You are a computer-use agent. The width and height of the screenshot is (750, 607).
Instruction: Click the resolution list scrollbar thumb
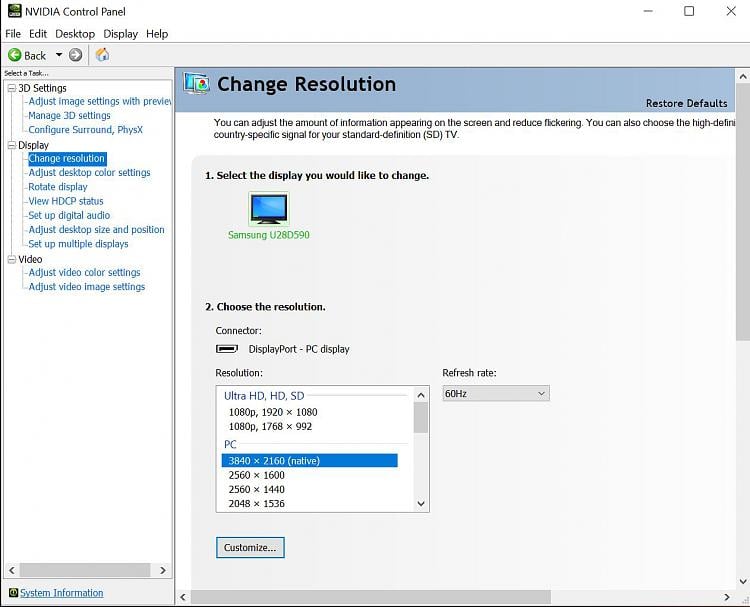(x=421, y=418)
